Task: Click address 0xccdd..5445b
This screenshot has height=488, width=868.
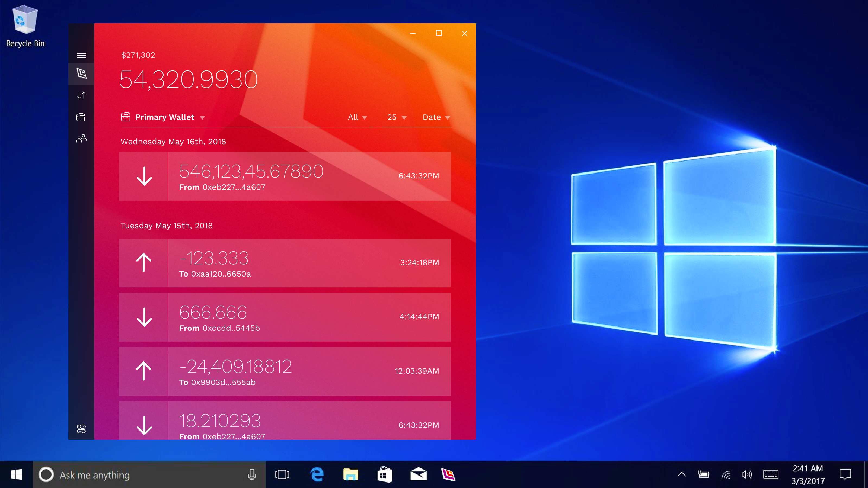Action: point(231,328)
